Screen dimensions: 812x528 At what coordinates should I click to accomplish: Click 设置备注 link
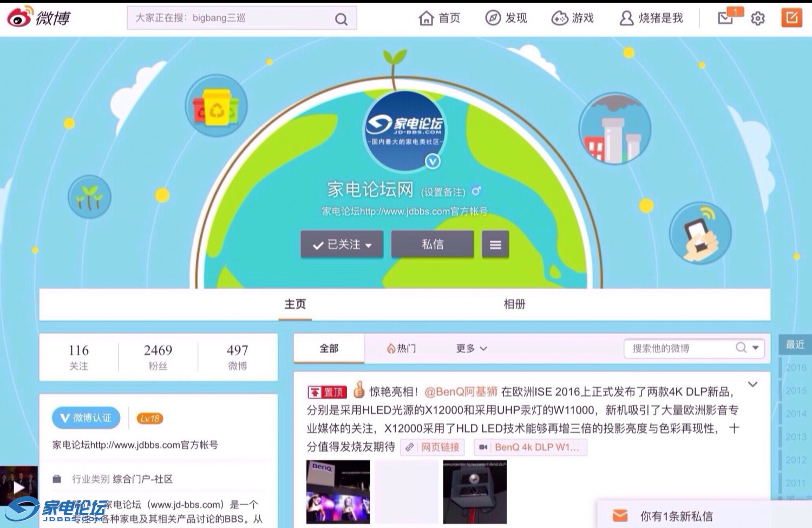443,192
